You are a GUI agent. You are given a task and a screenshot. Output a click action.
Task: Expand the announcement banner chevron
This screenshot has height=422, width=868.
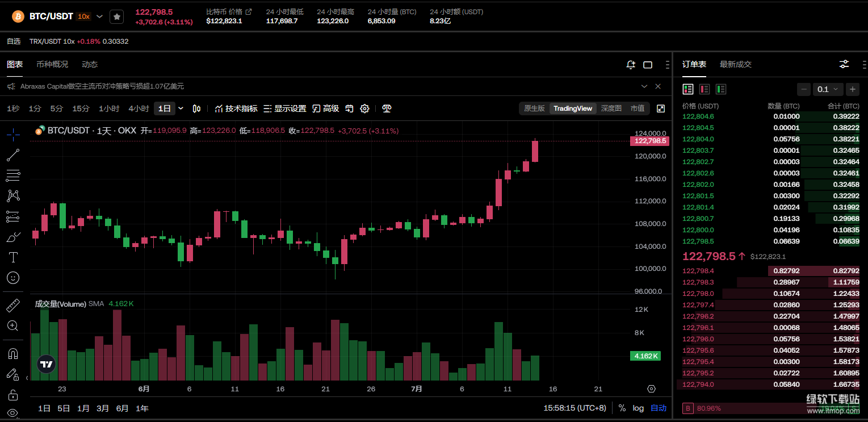644,86
